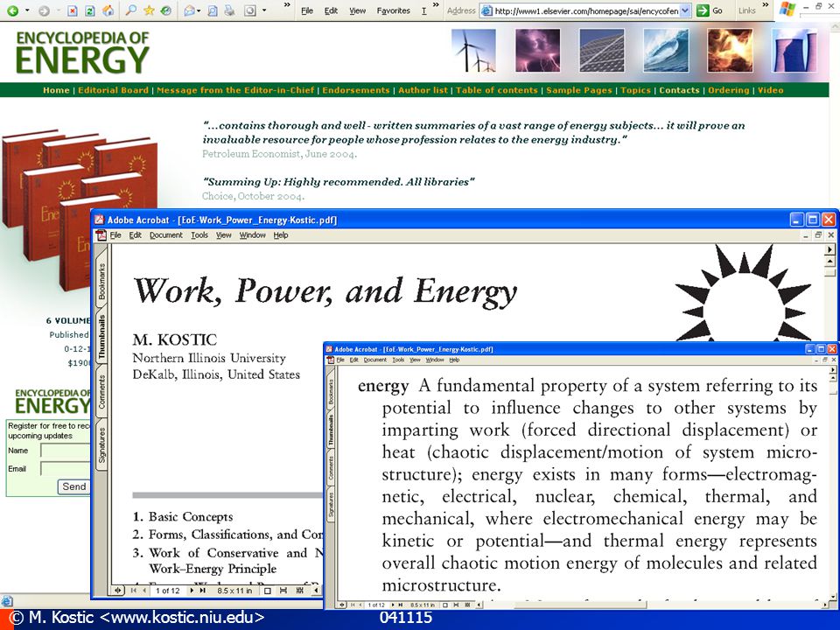Click the browser address URL field

(x=586, y=10)
